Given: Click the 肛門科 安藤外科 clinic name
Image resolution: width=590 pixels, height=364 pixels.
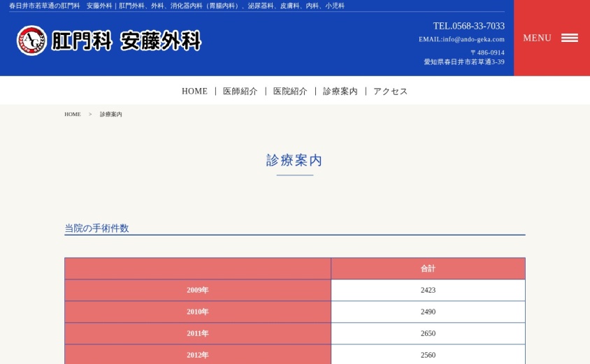Looking at the screenshot, I should coord(126,41).
